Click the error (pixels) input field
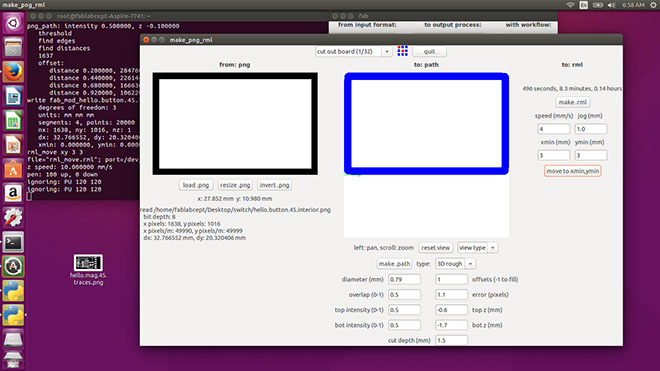This screenshot has width=660, height=371. click(x=451, y=294)
